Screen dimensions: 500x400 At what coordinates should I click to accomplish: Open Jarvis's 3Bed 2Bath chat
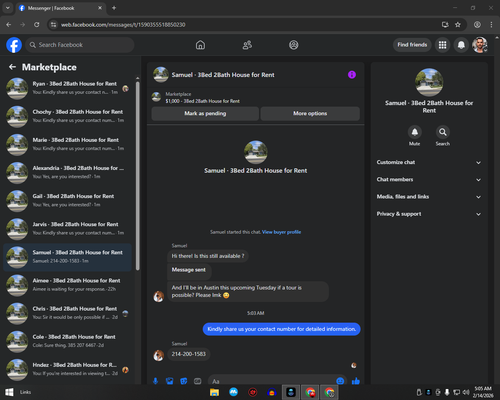click(x=67, y=229)
